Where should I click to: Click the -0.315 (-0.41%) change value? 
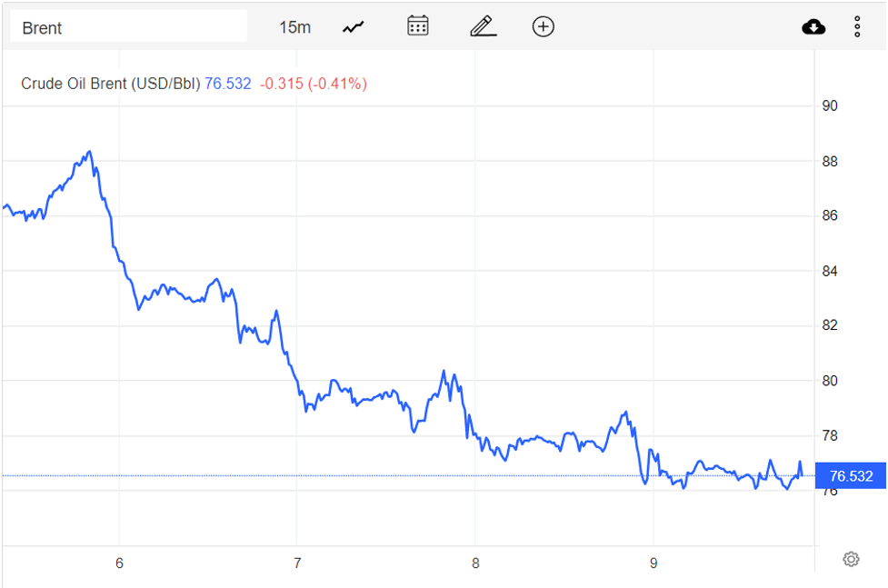314,84
